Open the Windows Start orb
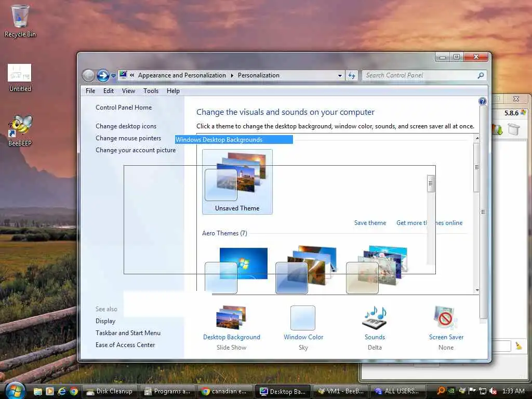This screenshot has height=399, width=532. click(15, 391)
